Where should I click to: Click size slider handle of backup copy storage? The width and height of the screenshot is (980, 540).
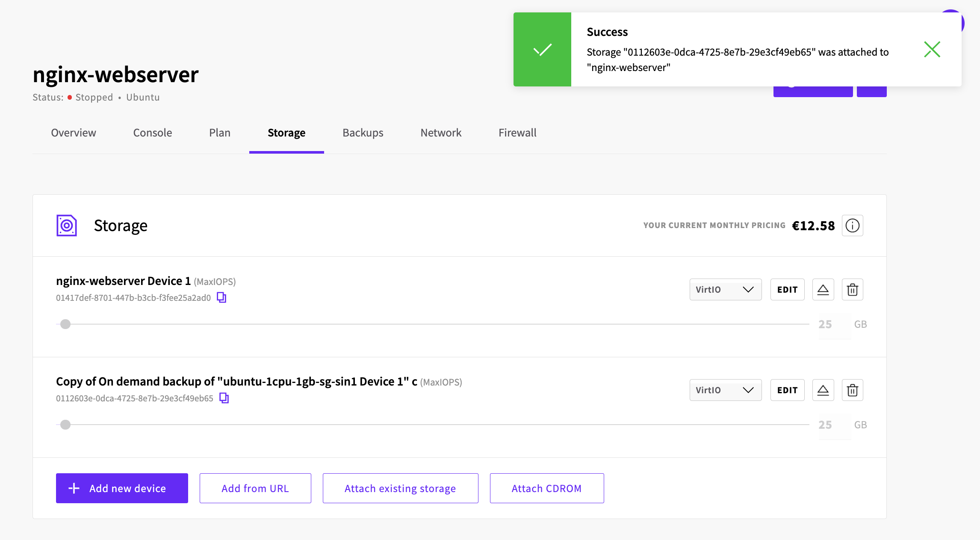click(65, 425)
